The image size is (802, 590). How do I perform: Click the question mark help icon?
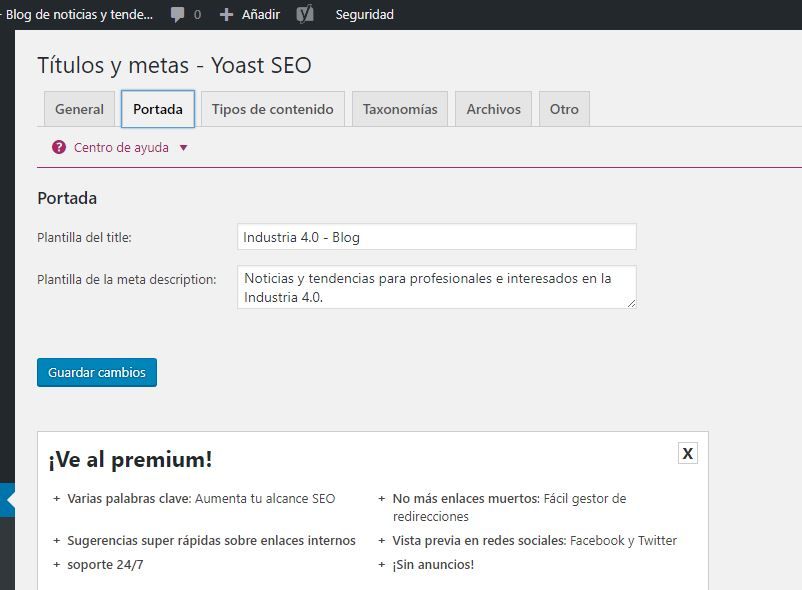tap(59, 147)
